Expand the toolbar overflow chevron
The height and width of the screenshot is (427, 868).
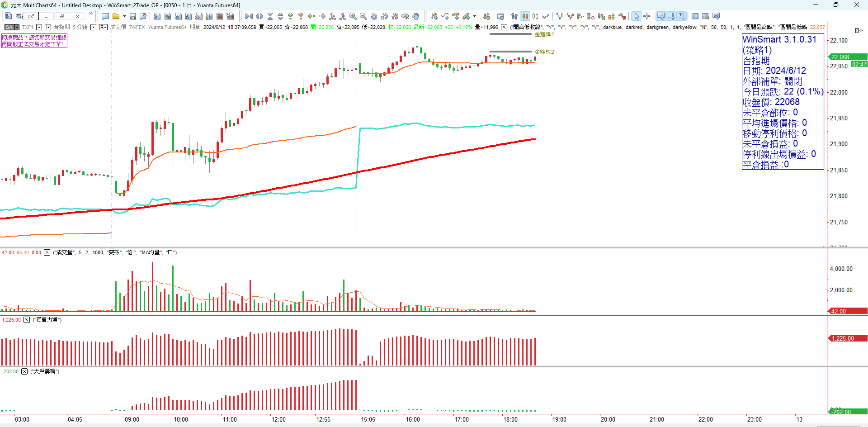(x=91, y=14)
